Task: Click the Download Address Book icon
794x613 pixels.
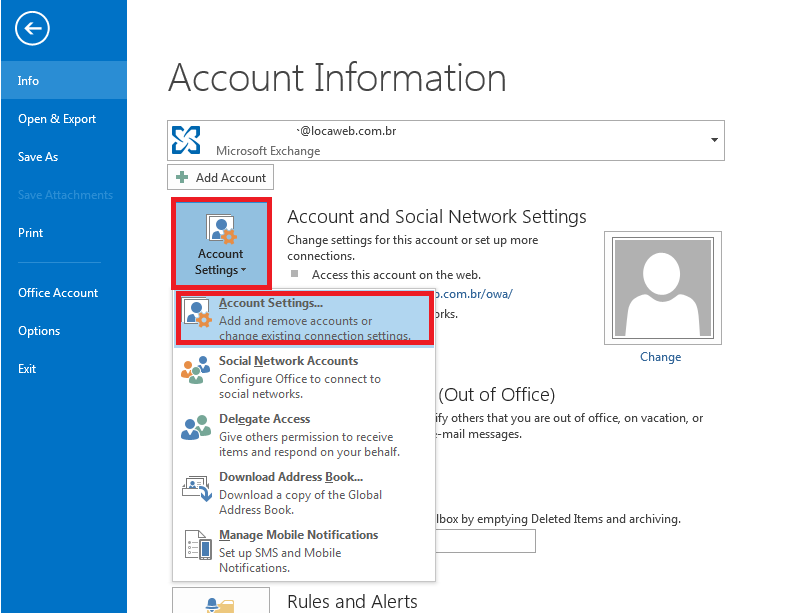Action: (x=196, y=488)
